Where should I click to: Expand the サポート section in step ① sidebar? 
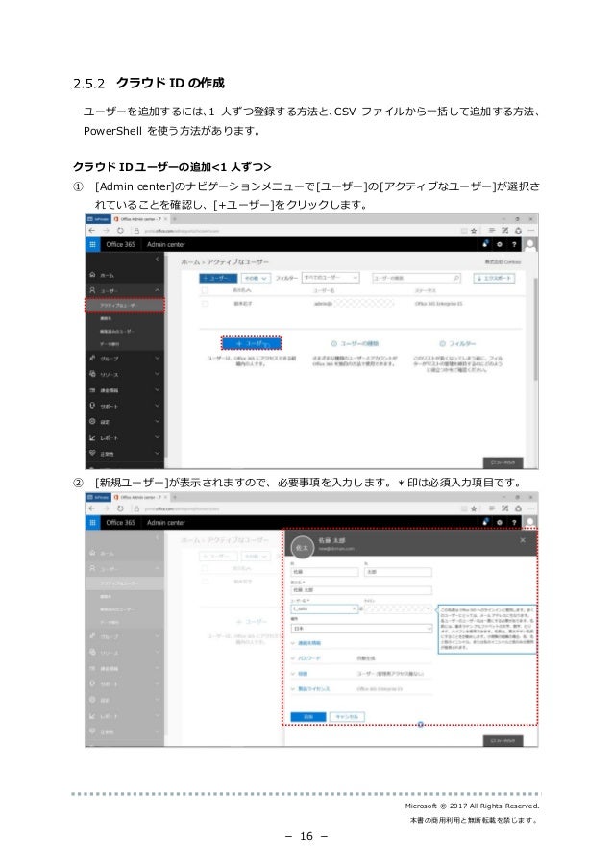pos(158,406)
